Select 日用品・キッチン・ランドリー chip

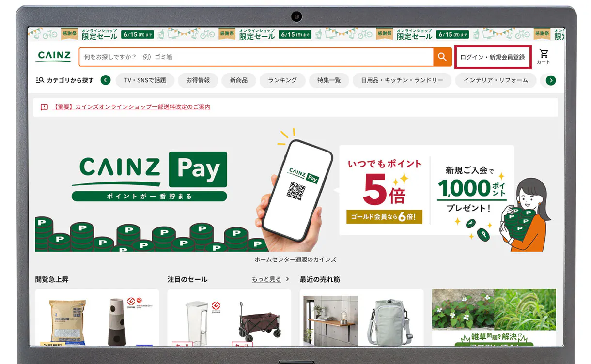point(402,80)
